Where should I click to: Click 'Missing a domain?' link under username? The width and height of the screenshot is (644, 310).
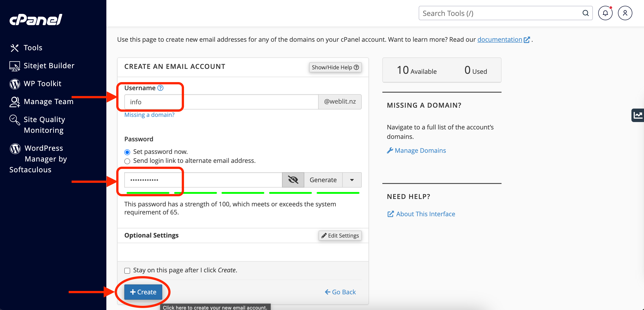coord(149,115)
